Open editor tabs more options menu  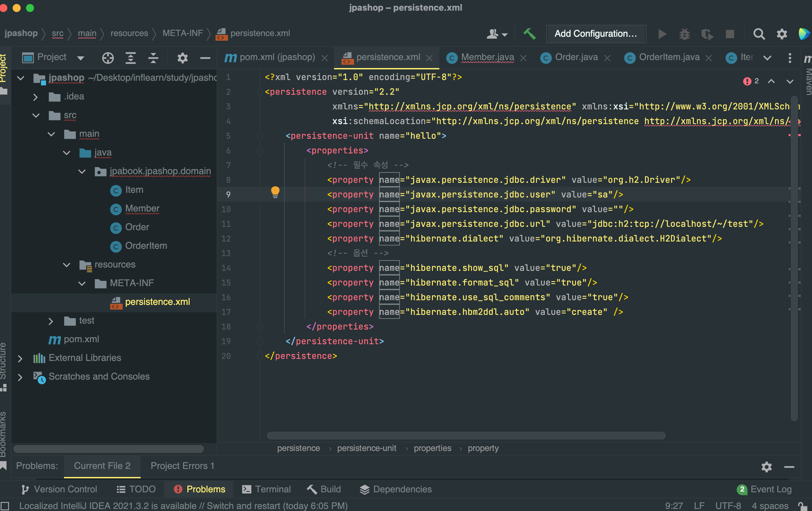[x=790, y=58]
